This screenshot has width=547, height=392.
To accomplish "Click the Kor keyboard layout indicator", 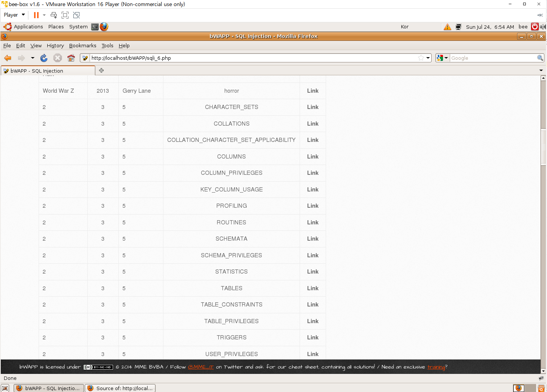I will click(405, 27).
